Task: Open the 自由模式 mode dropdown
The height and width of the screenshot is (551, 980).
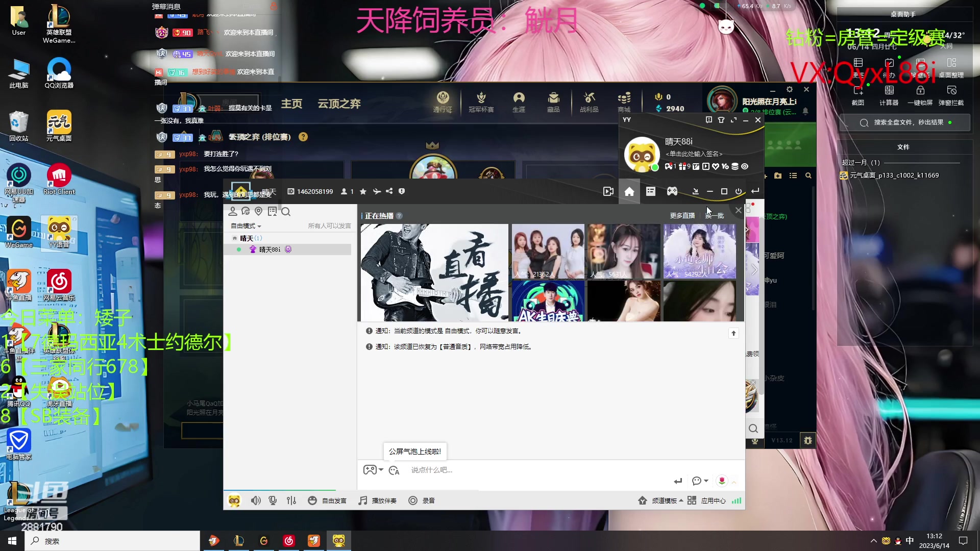Action: [247, 226]
